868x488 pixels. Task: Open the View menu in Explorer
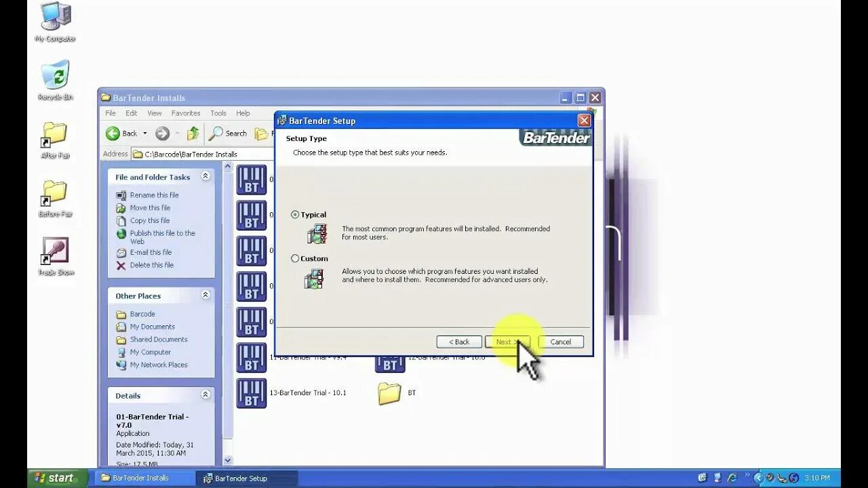[x=155, y=113]
